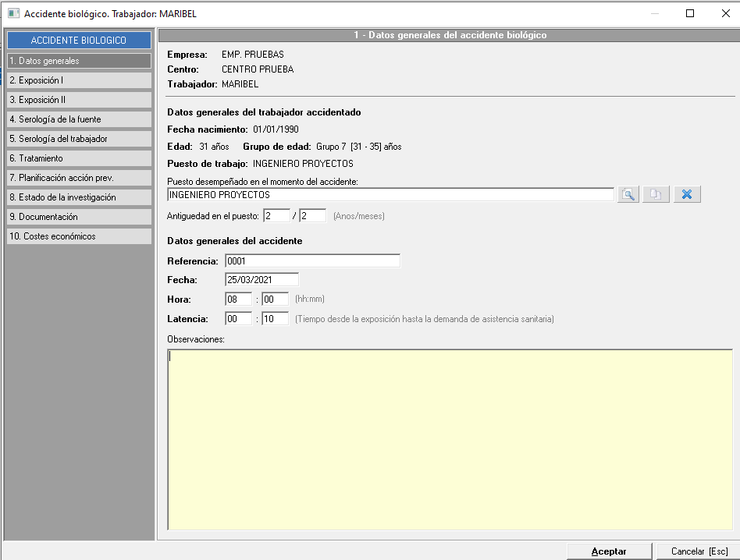Click the search job position magnifier icon
This screenshot has height=560, width=740.
pos(628,195)
